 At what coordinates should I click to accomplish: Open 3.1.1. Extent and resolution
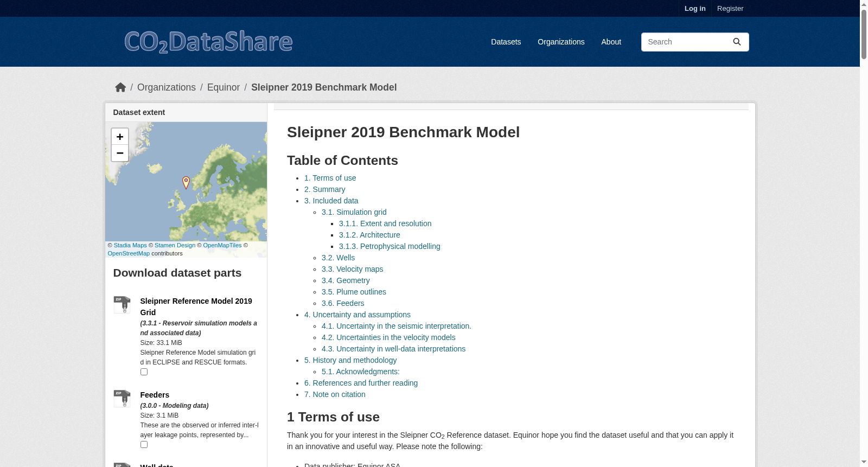[x=385, y=223]
